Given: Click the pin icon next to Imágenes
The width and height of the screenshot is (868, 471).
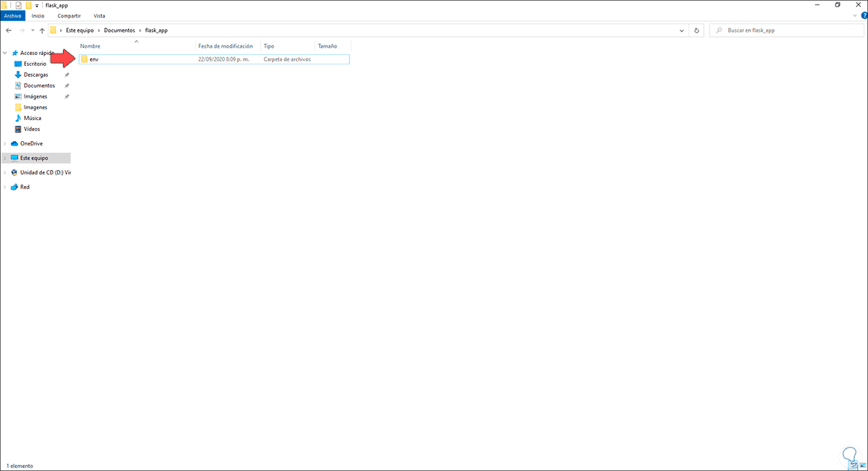Looking at the screenshot, I should coord(67,96).
